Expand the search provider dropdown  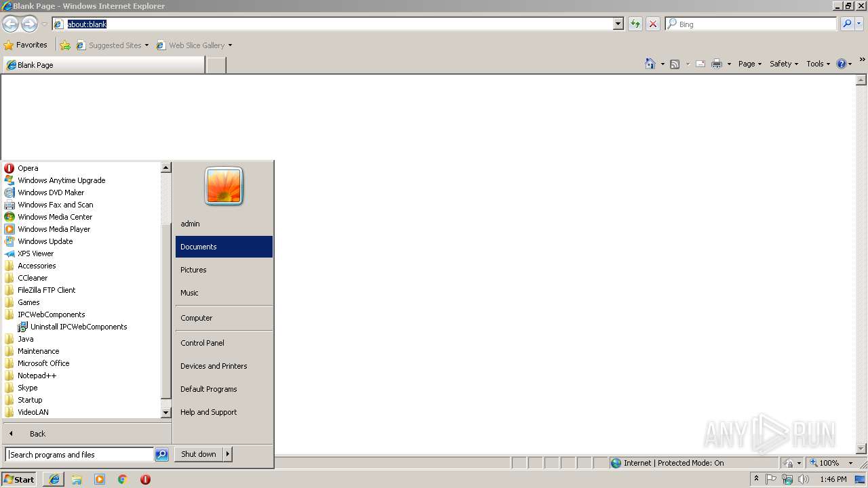click(x=859, y=24)
